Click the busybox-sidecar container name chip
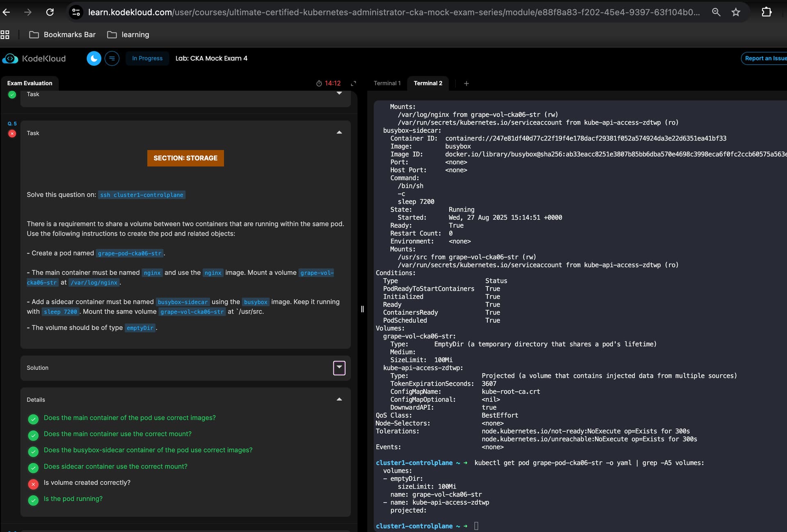 [x=183, y=302]
